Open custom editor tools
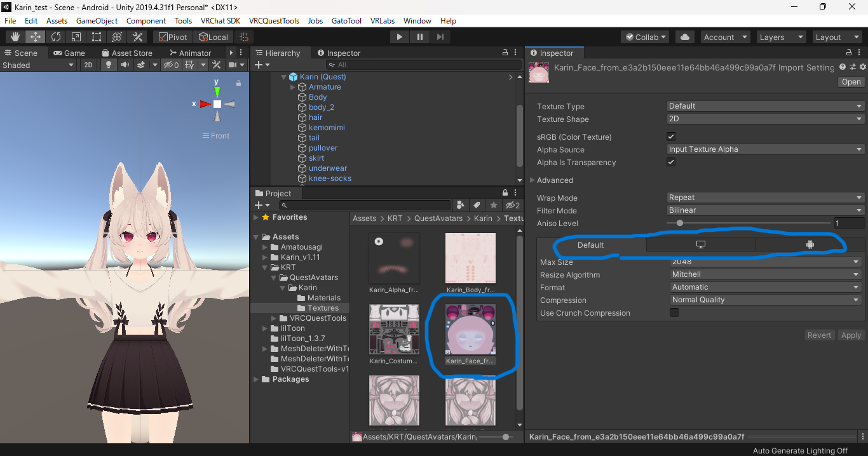868x456 pixels. (137, 37)
